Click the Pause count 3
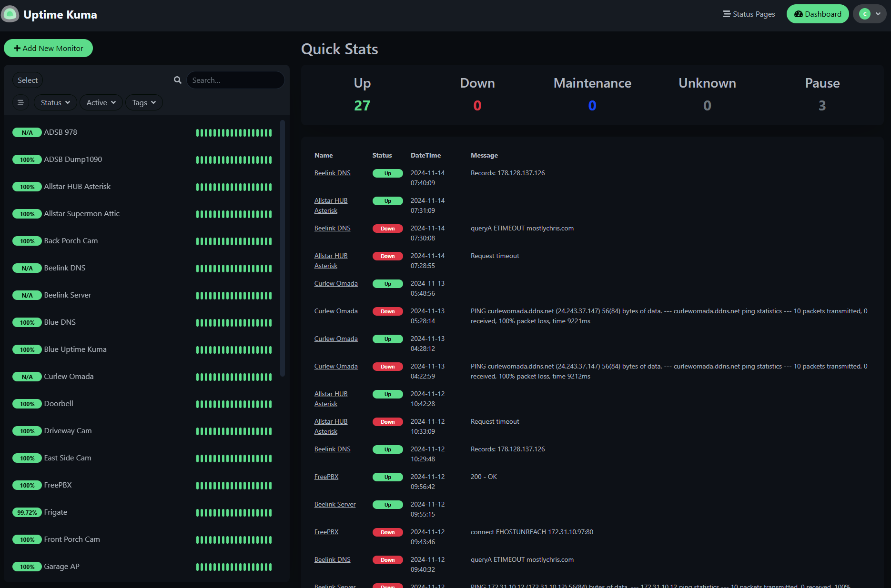 [x=822, y=105]
